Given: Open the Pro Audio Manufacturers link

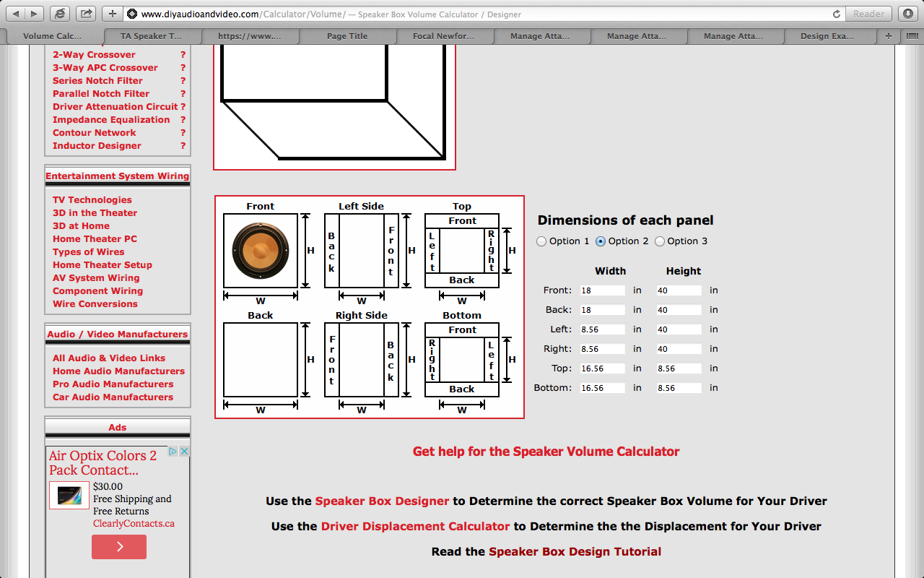Looking at the screenshot, I should click(x=113, y=384).
